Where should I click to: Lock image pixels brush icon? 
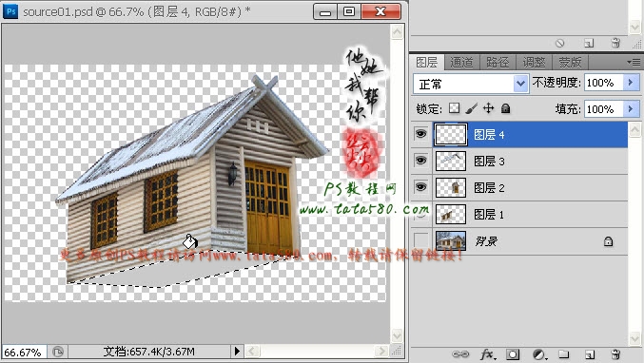472,108
